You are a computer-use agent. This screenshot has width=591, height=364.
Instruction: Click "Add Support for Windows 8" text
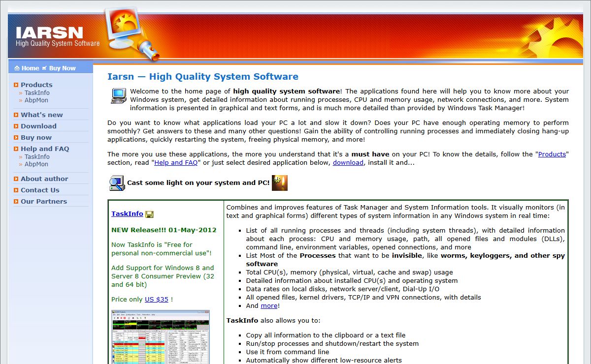163,276
